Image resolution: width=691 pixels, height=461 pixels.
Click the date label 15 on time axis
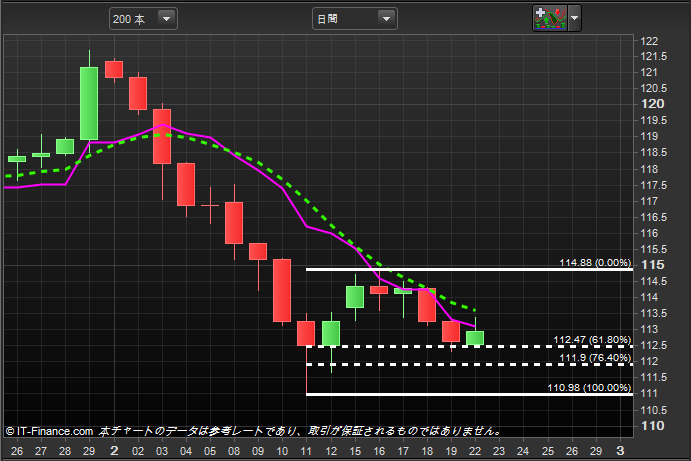pyautogui.click(x=355, y=451)
